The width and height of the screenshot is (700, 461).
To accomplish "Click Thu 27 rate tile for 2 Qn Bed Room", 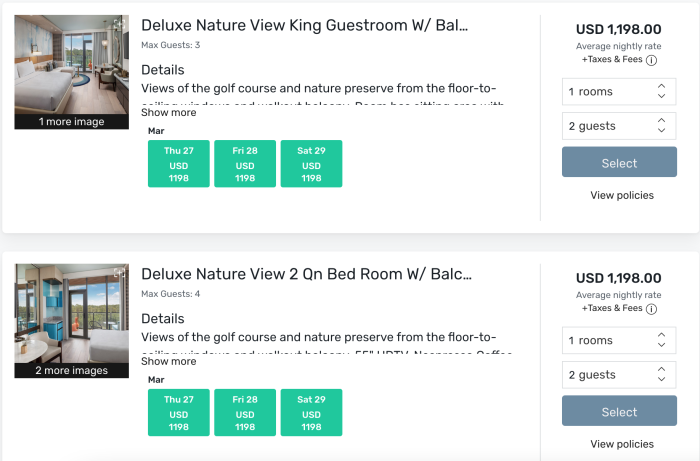I will pos(178,413).
